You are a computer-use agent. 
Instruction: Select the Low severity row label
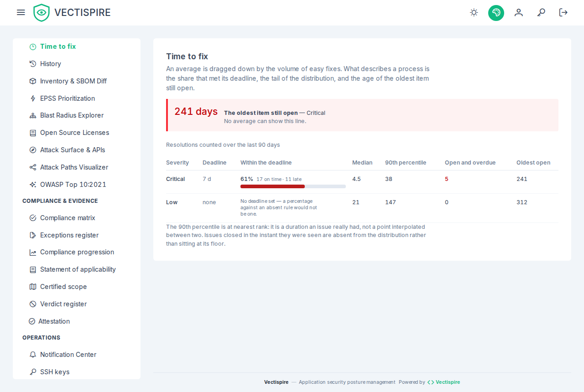172,202
